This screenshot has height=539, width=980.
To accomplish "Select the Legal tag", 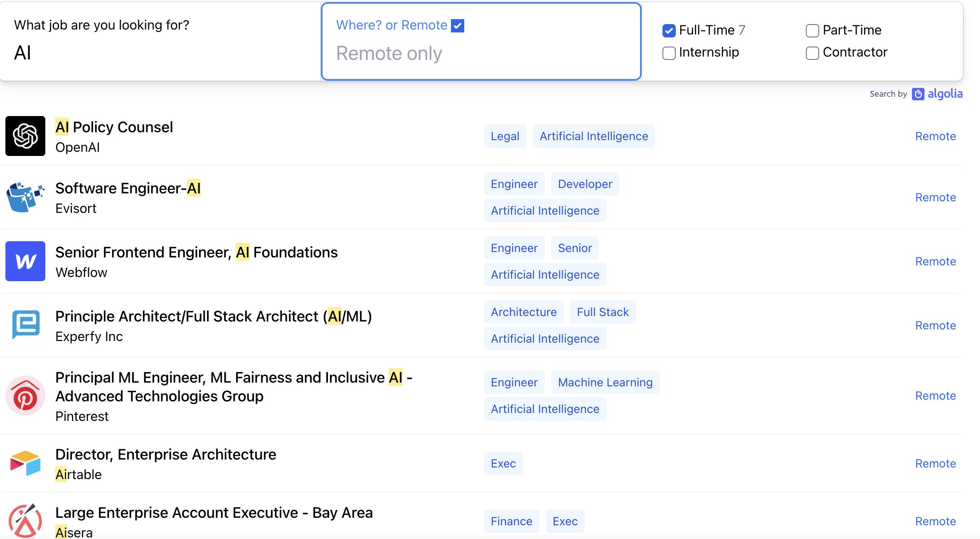I will (x=505, y=136).
